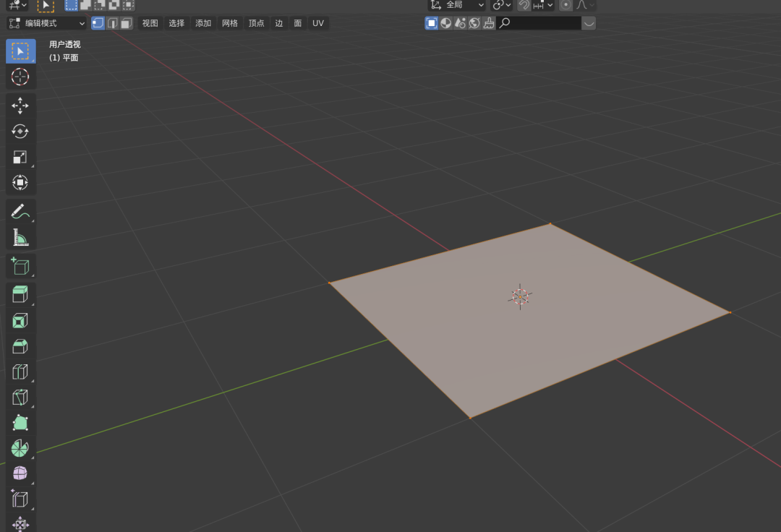Choose the Measure ruler tool
Image resolution: width=781 pixels, height=532 pixels.
20,237
